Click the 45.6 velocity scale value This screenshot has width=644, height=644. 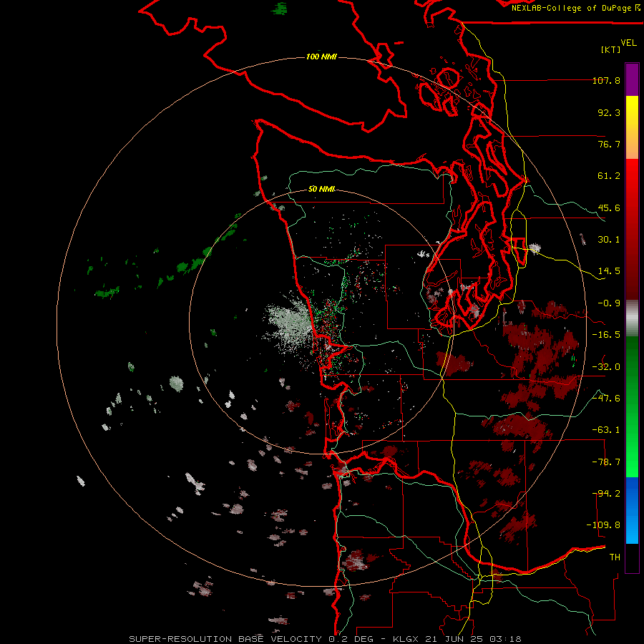click(x=609, y=208)
